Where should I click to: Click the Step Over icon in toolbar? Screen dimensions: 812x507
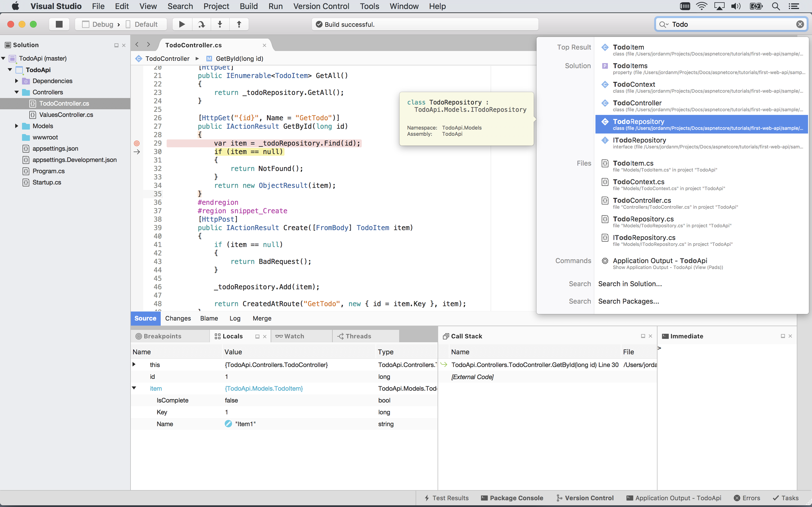pyautogui.click(x=200, y=24)
